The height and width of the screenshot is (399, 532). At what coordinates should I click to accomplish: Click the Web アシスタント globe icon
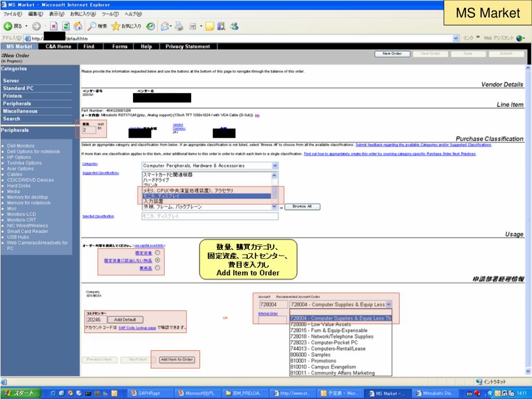pos(519,38)
